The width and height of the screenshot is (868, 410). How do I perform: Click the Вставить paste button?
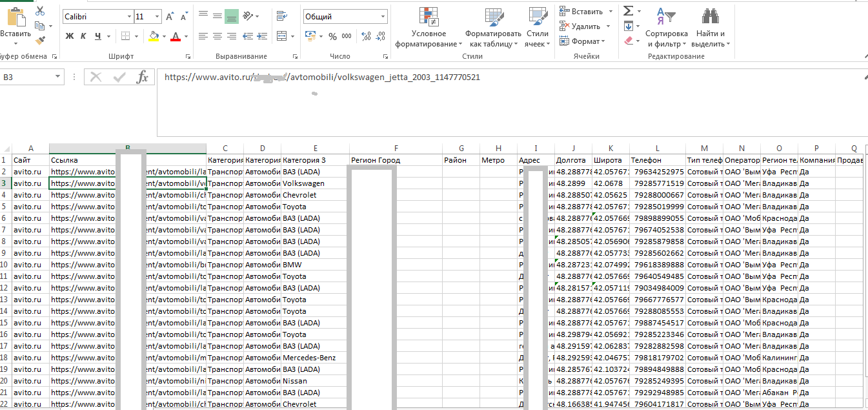(x=14, y=26)
